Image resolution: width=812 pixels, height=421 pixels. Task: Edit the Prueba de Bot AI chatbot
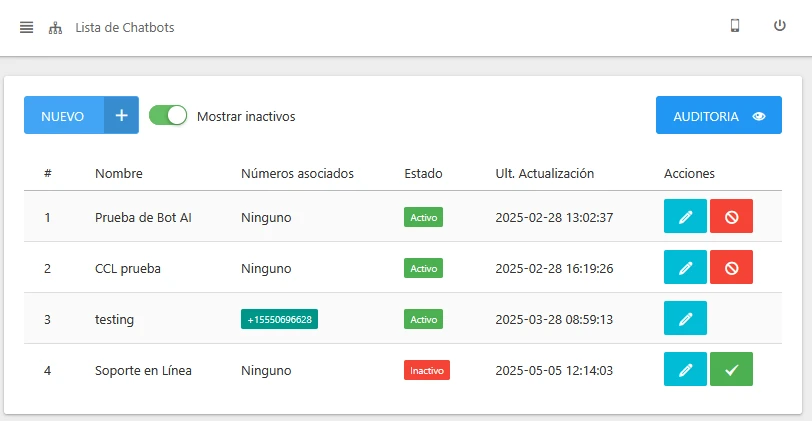click(x=685, y=217)
